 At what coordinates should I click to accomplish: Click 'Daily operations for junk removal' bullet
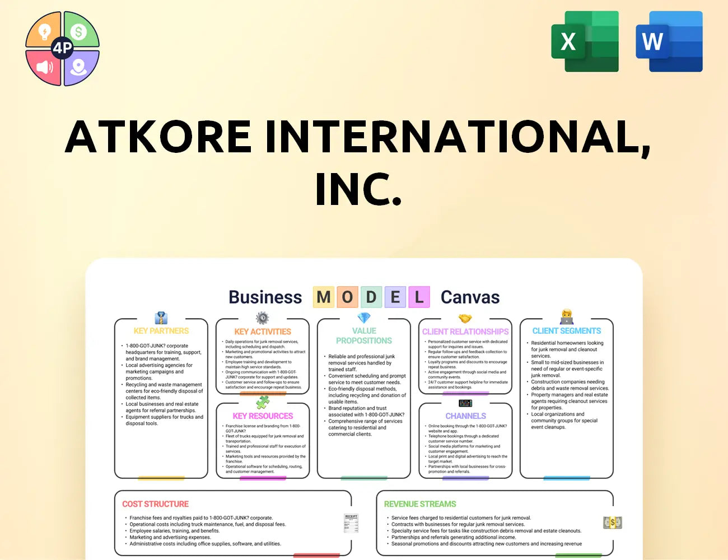click(x=262, y=344)
